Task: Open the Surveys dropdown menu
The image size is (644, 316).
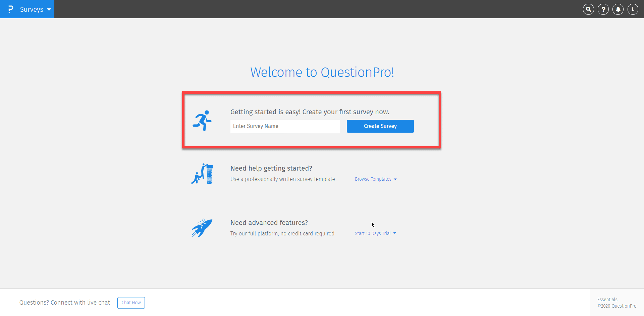Action: click(35, 9)
